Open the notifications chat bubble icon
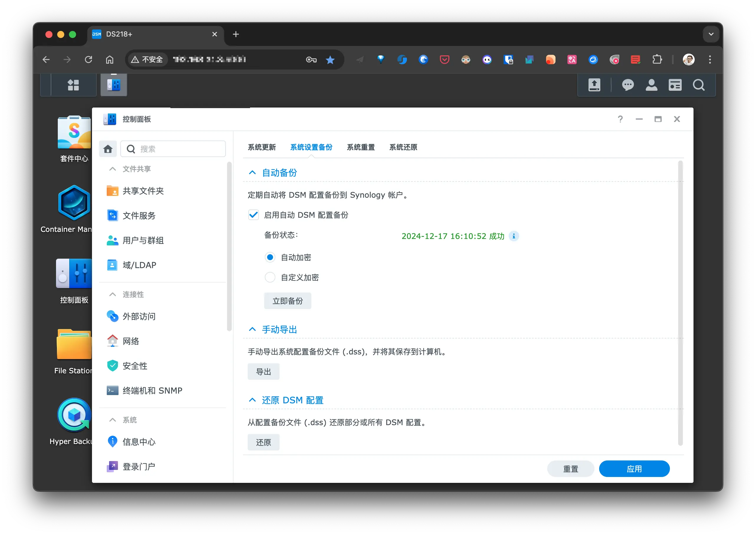 click(x=627, y=85)
